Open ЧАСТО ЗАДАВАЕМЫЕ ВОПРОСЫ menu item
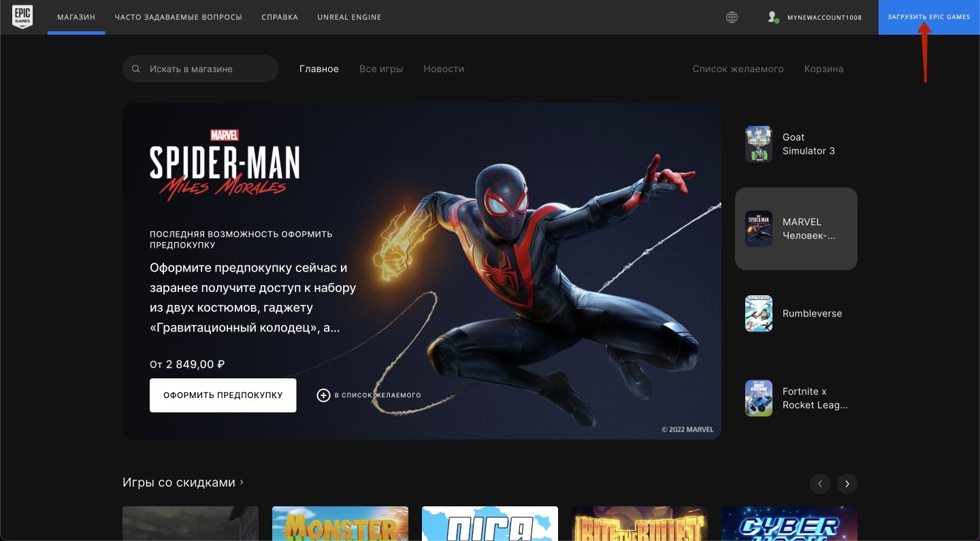 (x=178, y=17)
